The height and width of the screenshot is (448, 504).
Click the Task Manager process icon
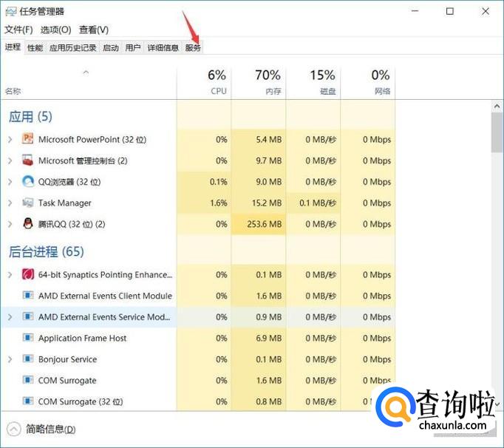[x=28, y=203]
